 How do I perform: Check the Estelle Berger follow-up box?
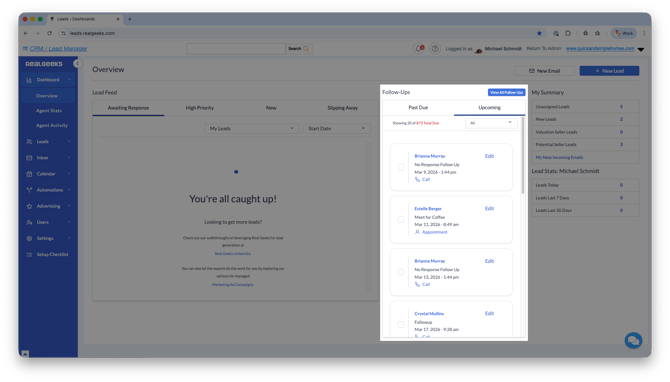[401, 220]
